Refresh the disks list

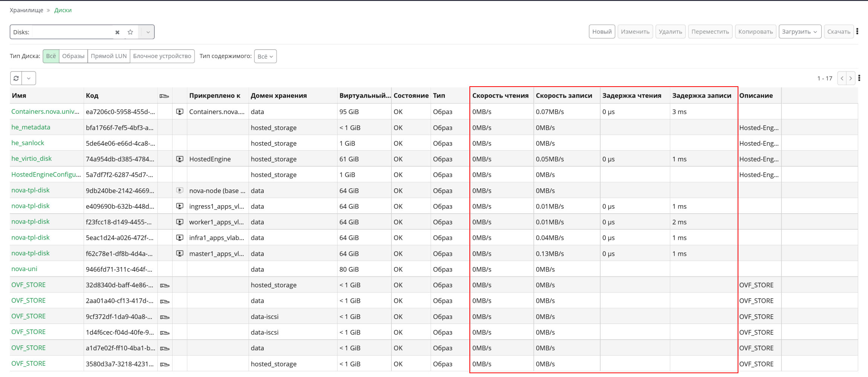(x=16, y=78)
